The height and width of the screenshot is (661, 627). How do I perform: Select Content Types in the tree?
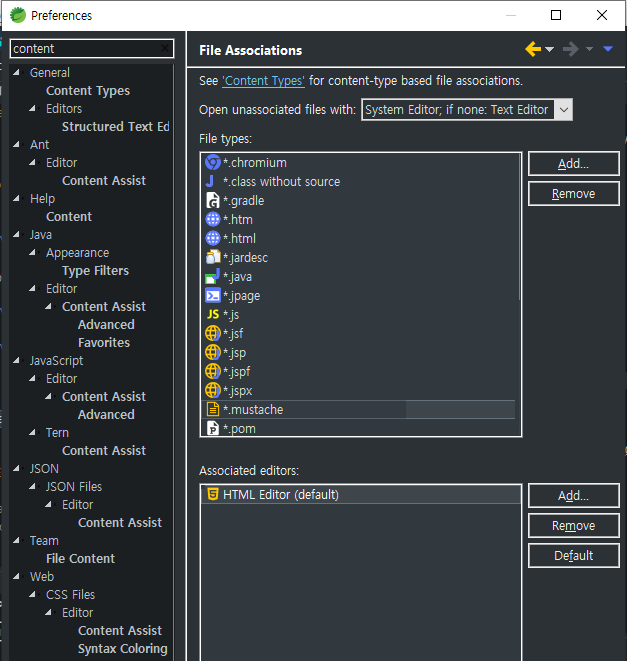tap(88, 91)
